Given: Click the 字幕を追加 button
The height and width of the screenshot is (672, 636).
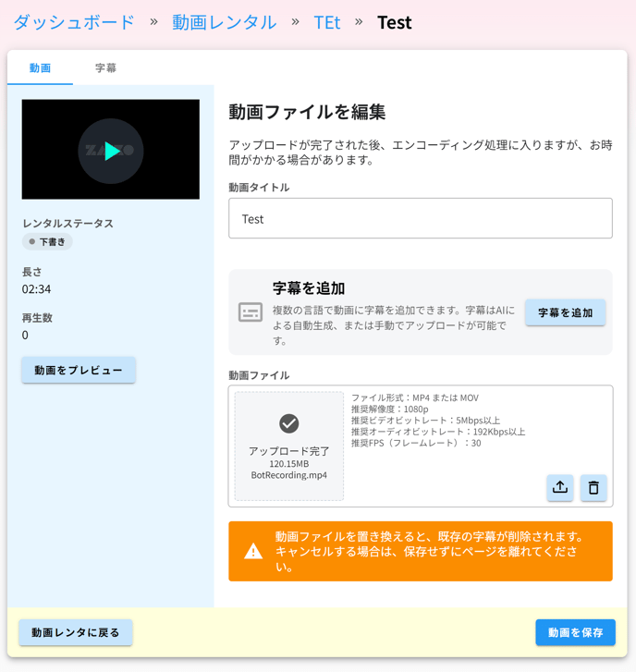Looking at the screenshot, I should (x=566, y=312).
